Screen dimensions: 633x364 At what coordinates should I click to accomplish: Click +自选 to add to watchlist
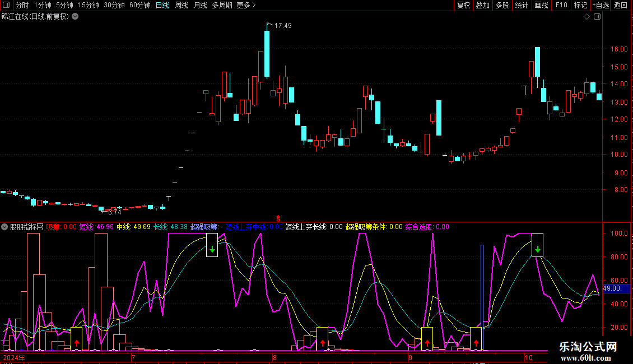[601, 5]
